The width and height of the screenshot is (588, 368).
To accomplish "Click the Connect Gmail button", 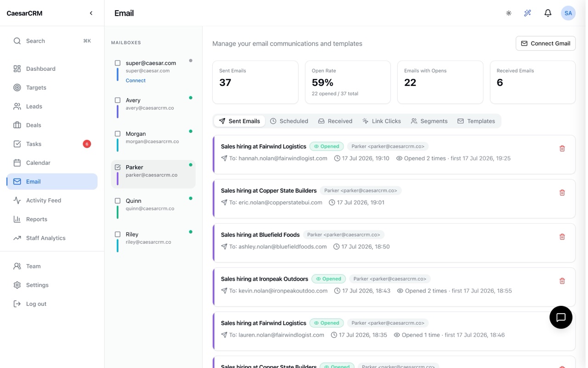I will (x=546, y=43).
